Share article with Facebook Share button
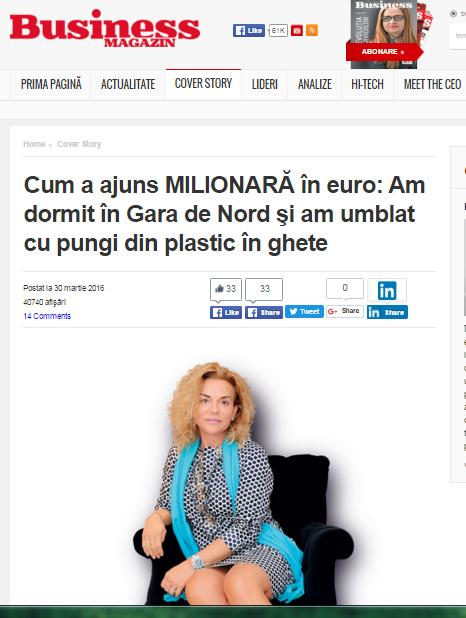The image size is (466, 618). [264, 312]
